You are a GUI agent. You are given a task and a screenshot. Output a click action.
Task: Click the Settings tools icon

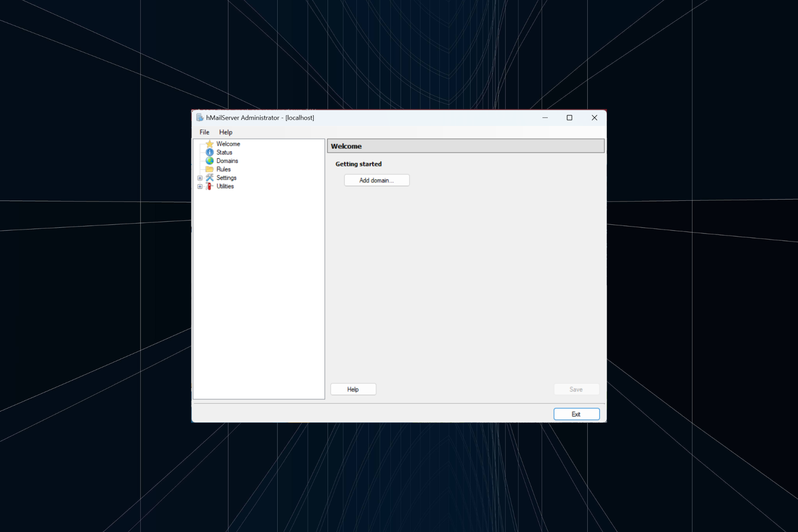click(x=209, y=178)
